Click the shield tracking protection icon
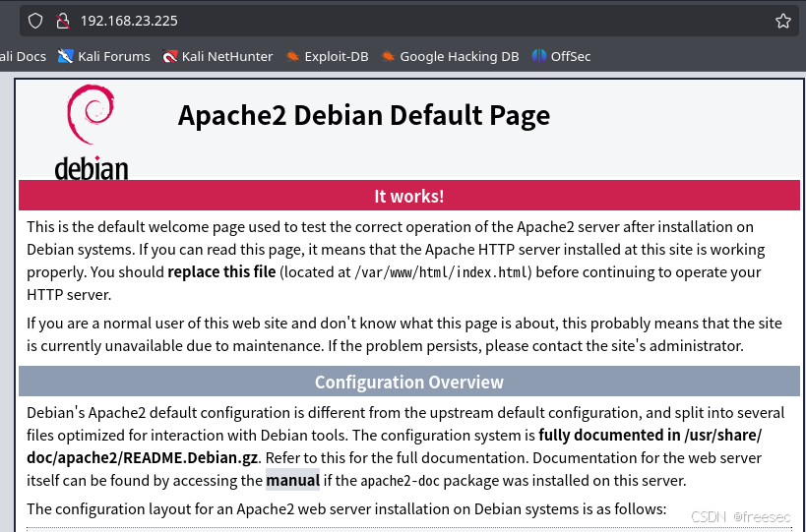The image size is (806, 532). [x=35, y=21]
